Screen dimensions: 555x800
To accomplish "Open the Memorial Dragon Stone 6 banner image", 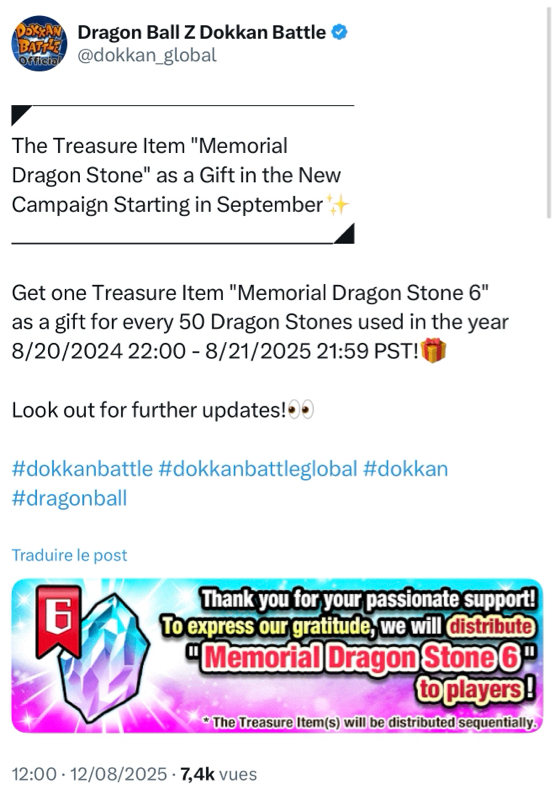I will click(x=277, y=656).
